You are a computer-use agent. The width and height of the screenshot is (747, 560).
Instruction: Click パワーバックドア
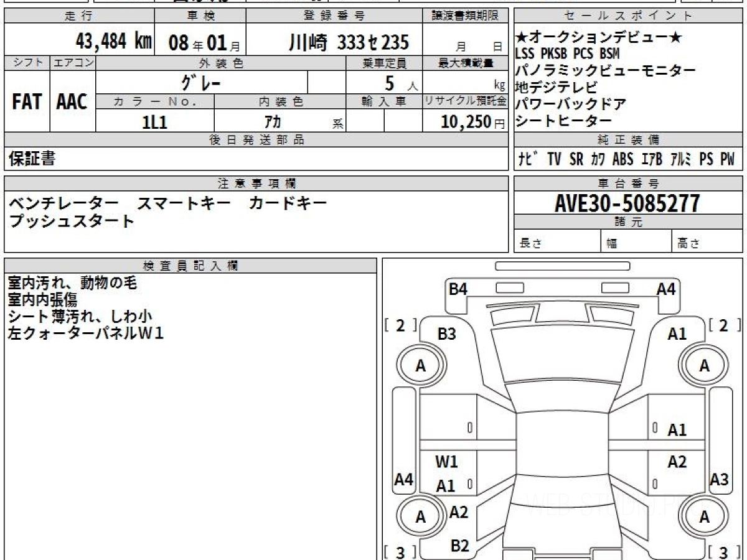pyautogui.click(x=571, y=104)
